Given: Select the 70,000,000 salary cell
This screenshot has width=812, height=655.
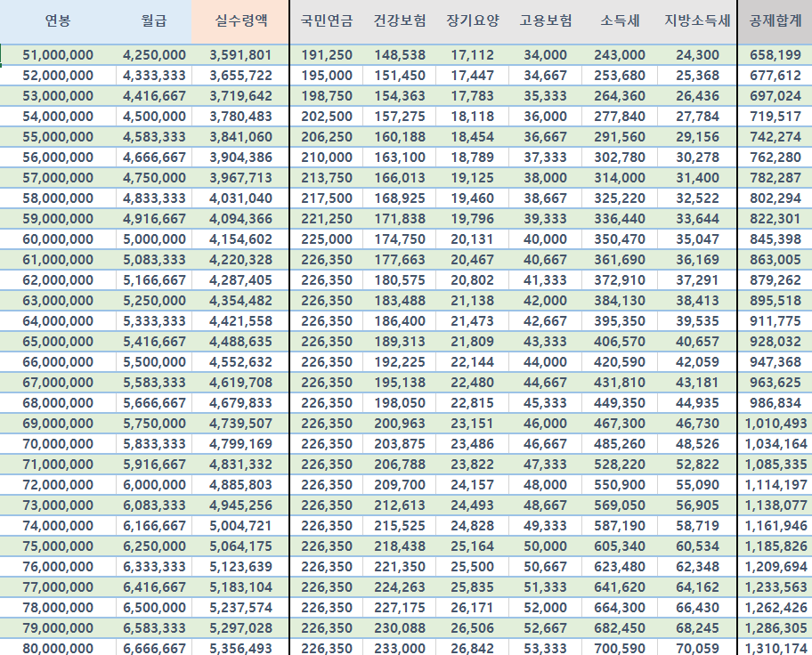Looking at the screenshot, I should pyautogui.click(x=58, y=444).
